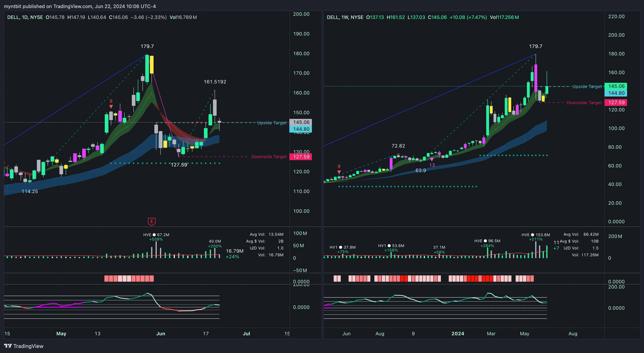Click the Avg Vol: 66.42M stat on weekly chart
This screenshot has height=353, width=644.
click(x=581, y=234)
